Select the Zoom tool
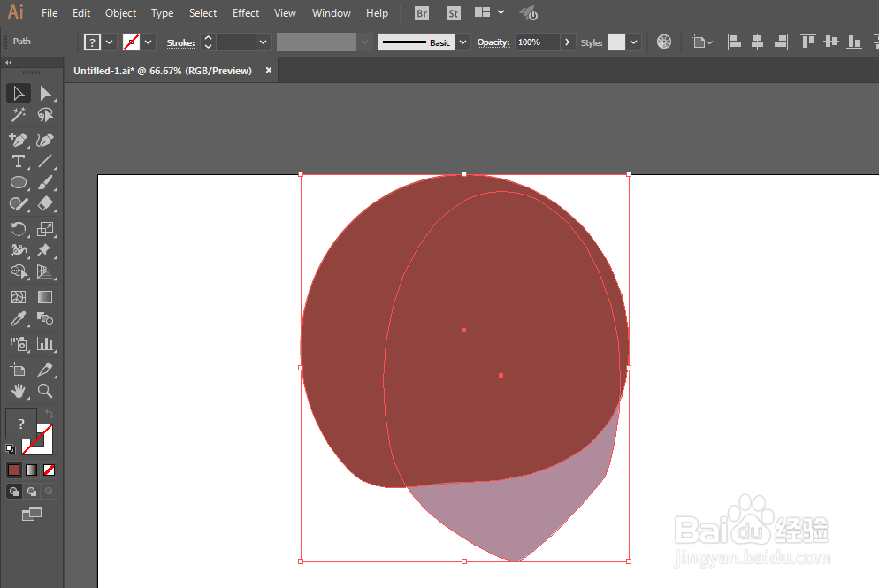 click(x=45, y=391)
